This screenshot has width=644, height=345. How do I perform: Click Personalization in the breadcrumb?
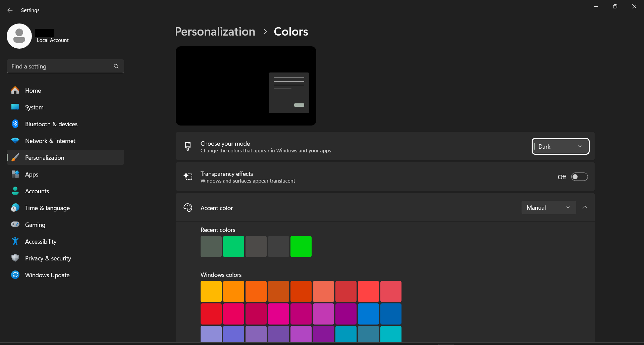coord(215,31)
